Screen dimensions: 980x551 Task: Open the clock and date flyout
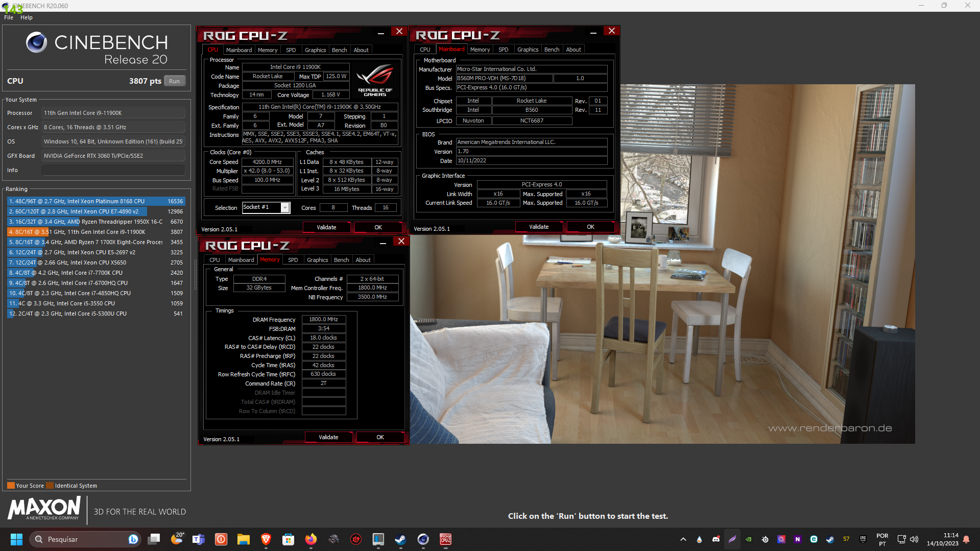[x=943, y=539]
